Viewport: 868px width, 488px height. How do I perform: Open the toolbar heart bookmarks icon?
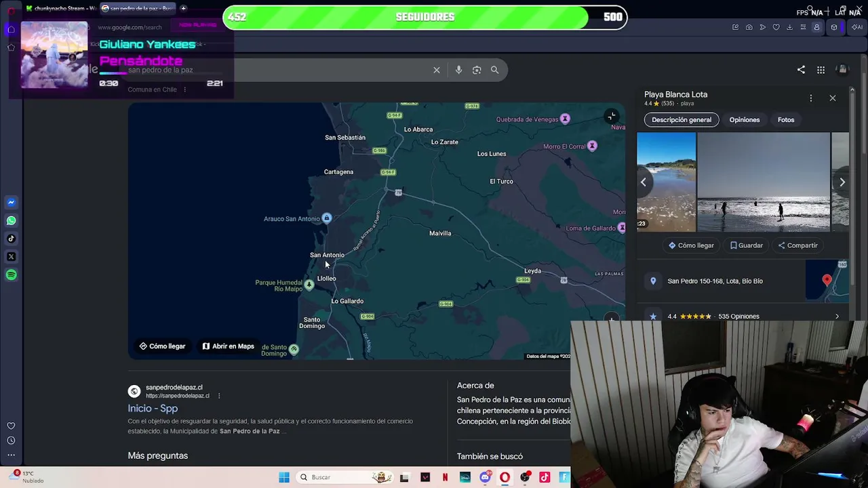776,27
